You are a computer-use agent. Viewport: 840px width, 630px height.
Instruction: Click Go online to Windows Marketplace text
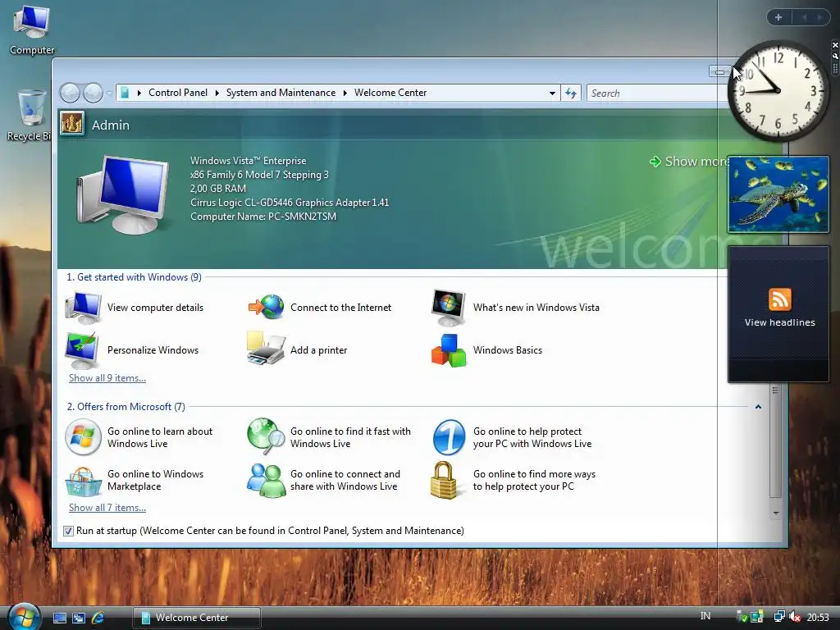[155, 480]
